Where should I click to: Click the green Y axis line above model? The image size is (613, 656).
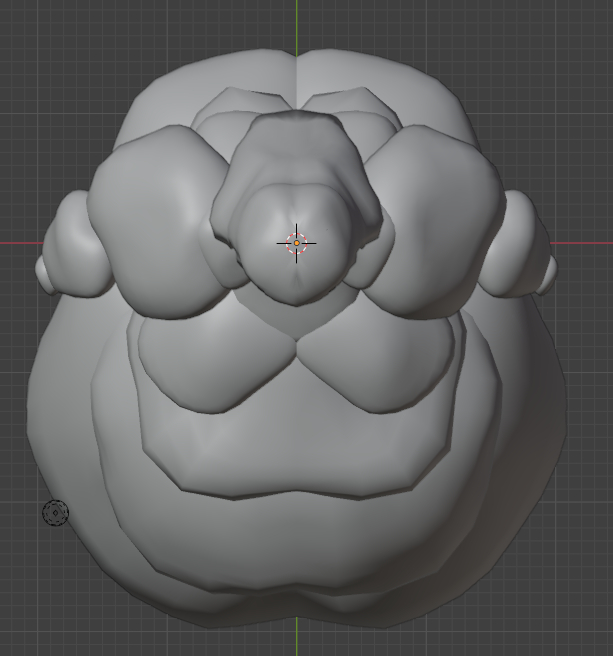297,22
